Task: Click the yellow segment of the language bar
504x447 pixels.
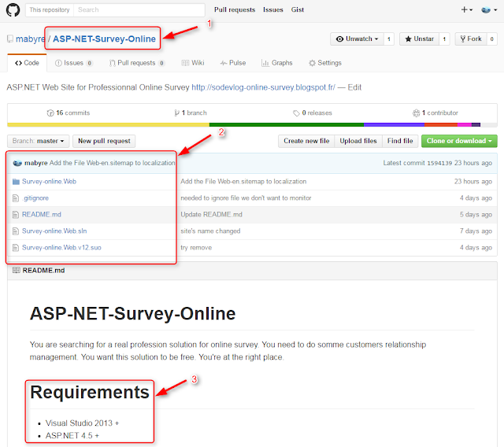Action: click(108, 125)
